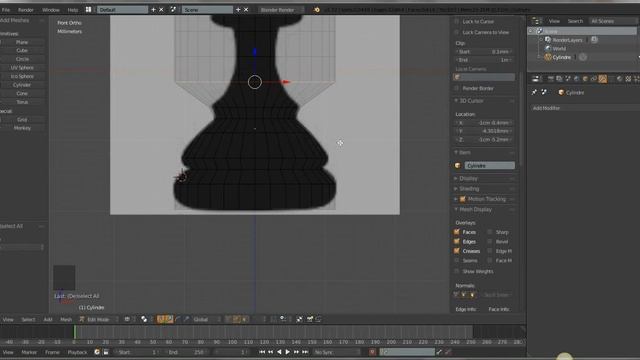Open the 3D view Select menu
The width and height of the screenshot is (640, 360).
28,320
